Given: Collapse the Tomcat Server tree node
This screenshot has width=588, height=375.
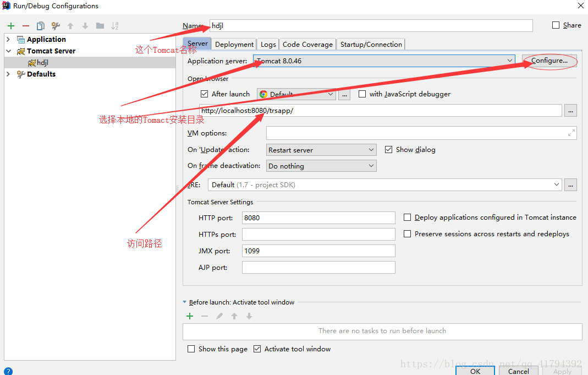Looking at the screenshot, I should coord(8,51).
